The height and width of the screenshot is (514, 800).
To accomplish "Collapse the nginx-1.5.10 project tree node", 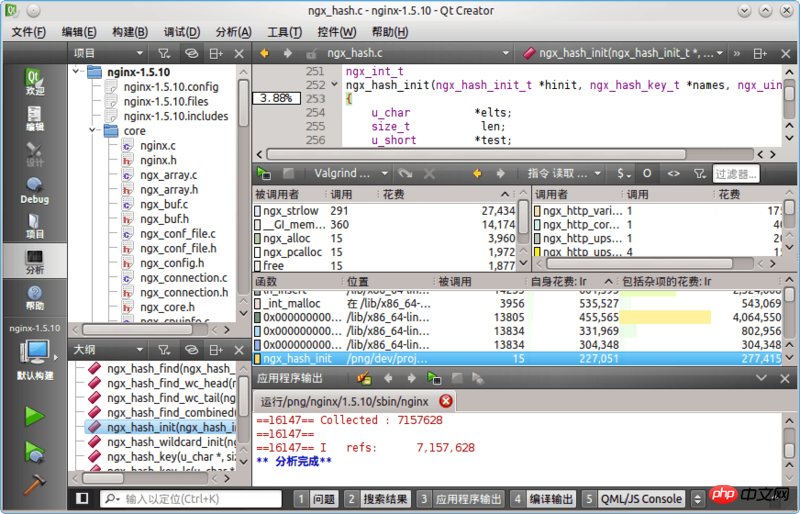I will tap(78, 72).
